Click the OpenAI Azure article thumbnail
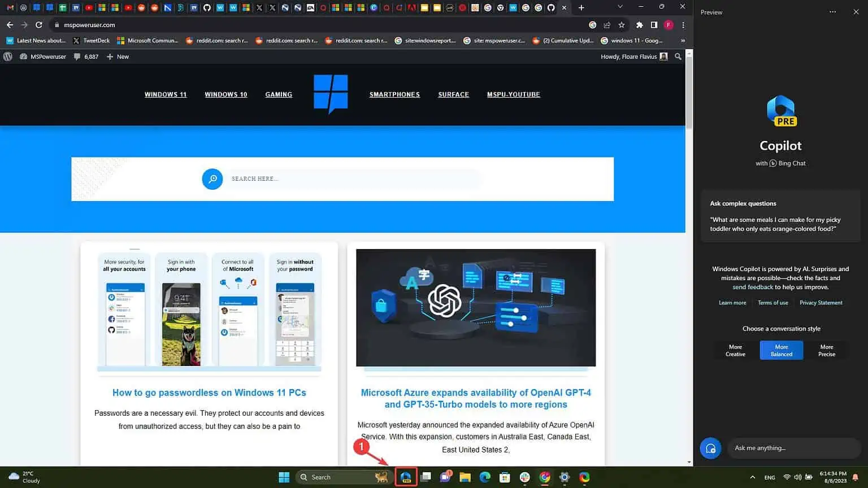The image size is (868, 488). 476,308
